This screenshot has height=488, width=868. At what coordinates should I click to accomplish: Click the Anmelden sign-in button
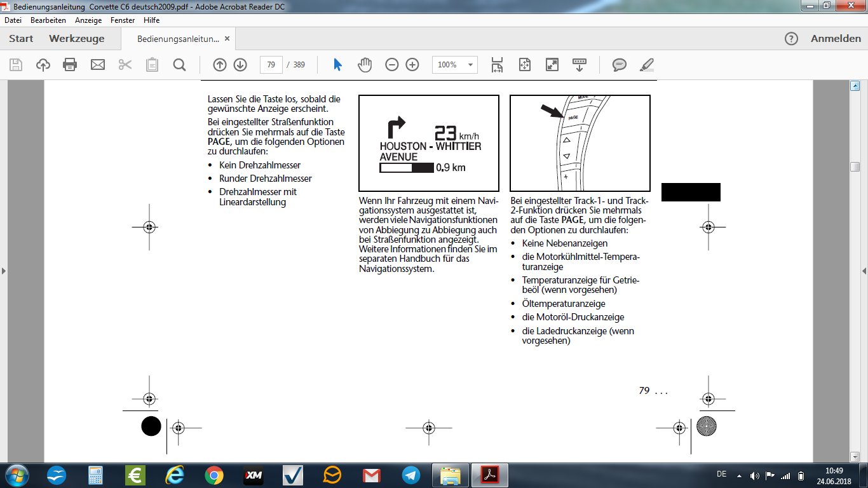(x=836, y=39)
